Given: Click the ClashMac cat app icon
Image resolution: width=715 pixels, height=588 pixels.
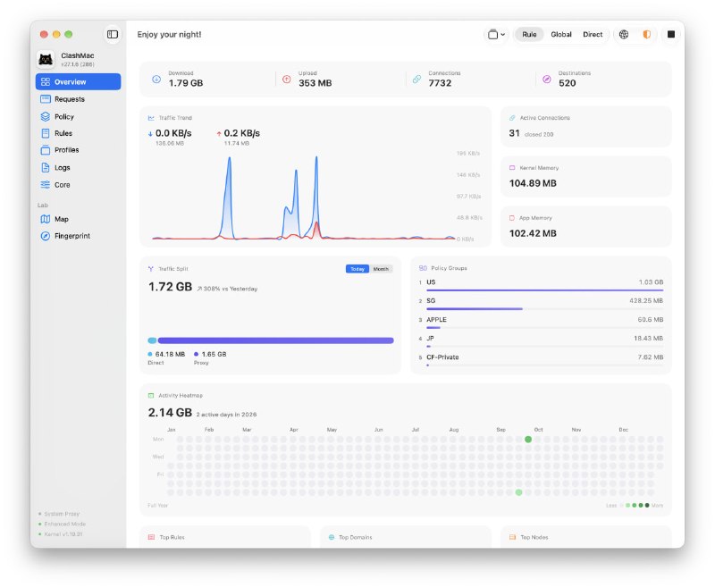Looking at the screenshot, I should pyautogui.click(x=46, y=59).
